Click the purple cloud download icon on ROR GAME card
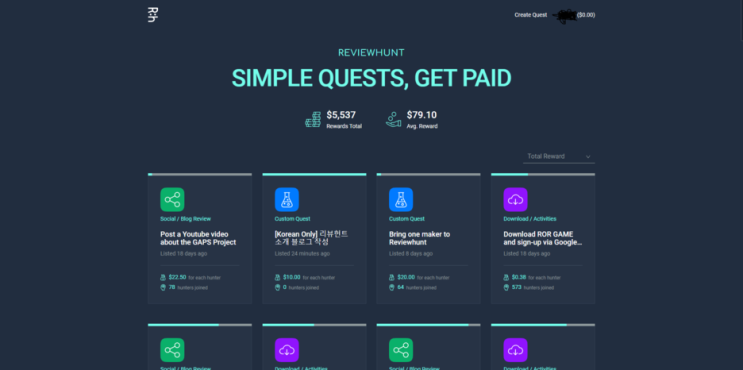 [x=516, y=199]
